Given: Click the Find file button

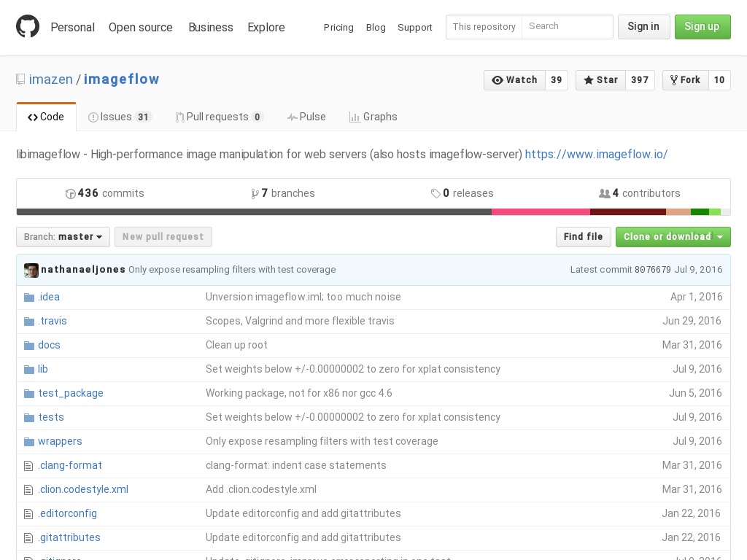Looking at the screenshot, I should (x=583, y=237).
